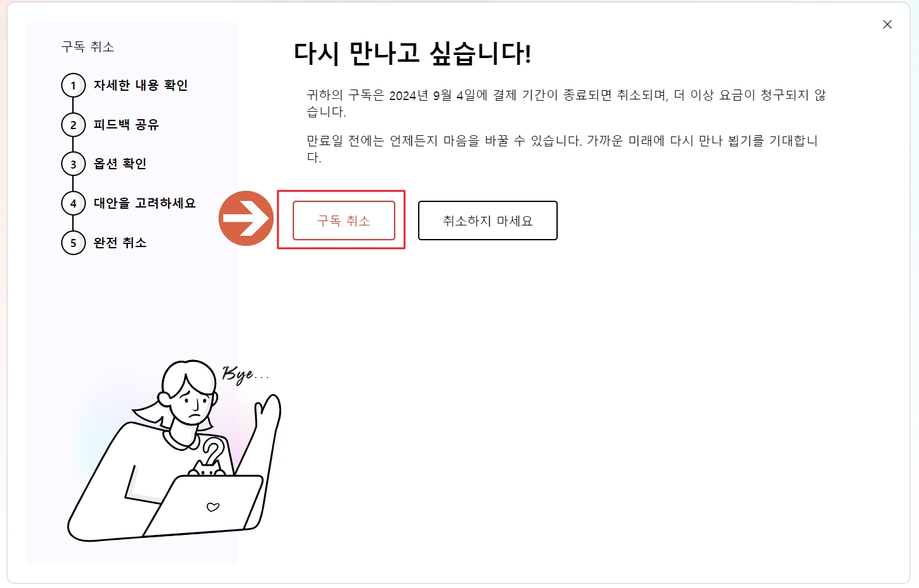Click the Bye handwriting text
The width and height of the screenshot is (919, 588).
point(245,374)
